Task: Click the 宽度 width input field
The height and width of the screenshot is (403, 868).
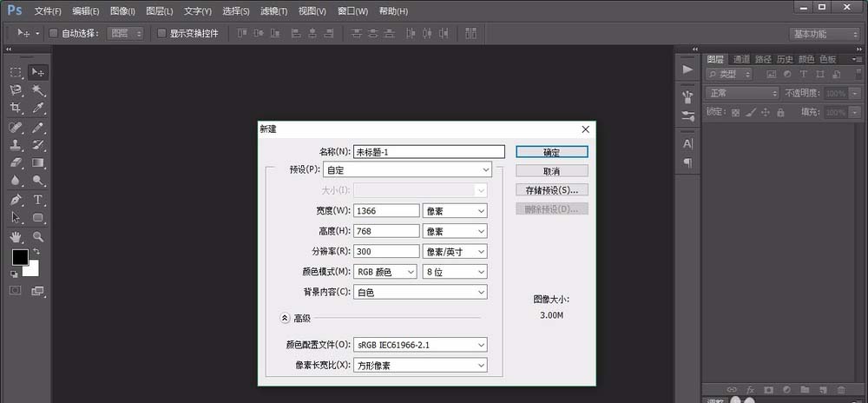Action: tap(386, 210)
